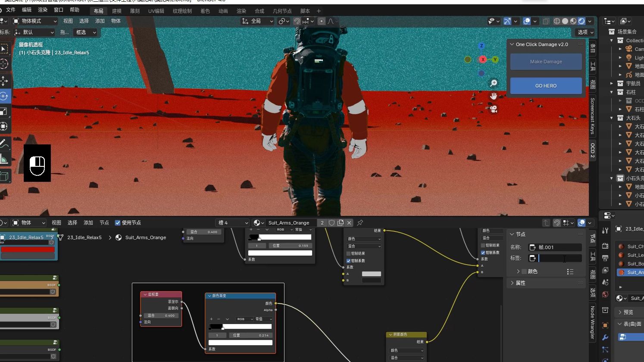Select wireframe viewport shading
The image size is (644, 362).
tap(557, 21)
